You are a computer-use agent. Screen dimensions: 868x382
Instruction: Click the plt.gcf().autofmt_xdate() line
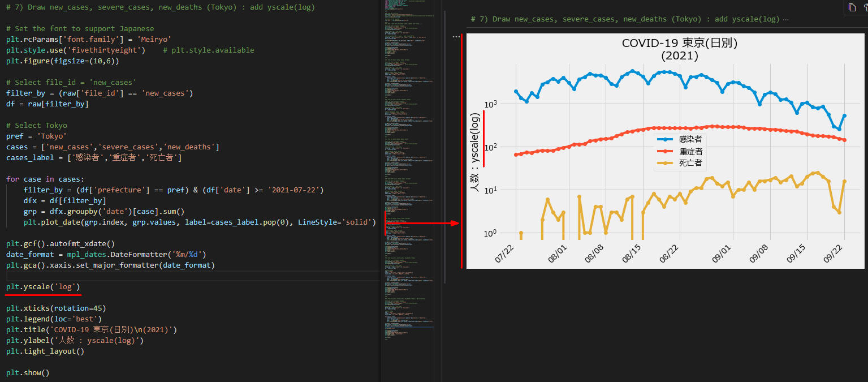click(61, 243)
